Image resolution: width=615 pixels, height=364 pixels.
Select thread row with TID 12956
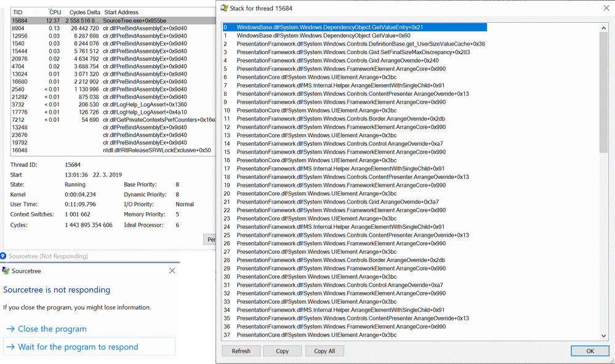pos(113,36)
